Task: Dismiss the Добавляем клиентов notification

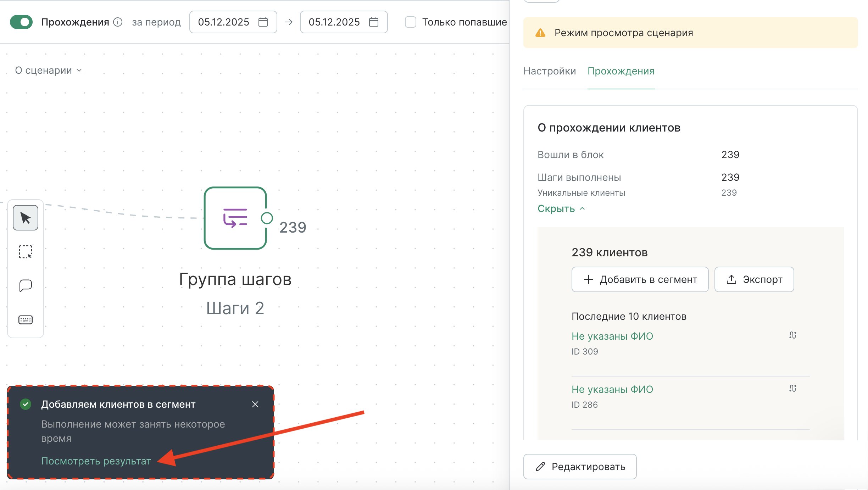Action: coord(255,404)
